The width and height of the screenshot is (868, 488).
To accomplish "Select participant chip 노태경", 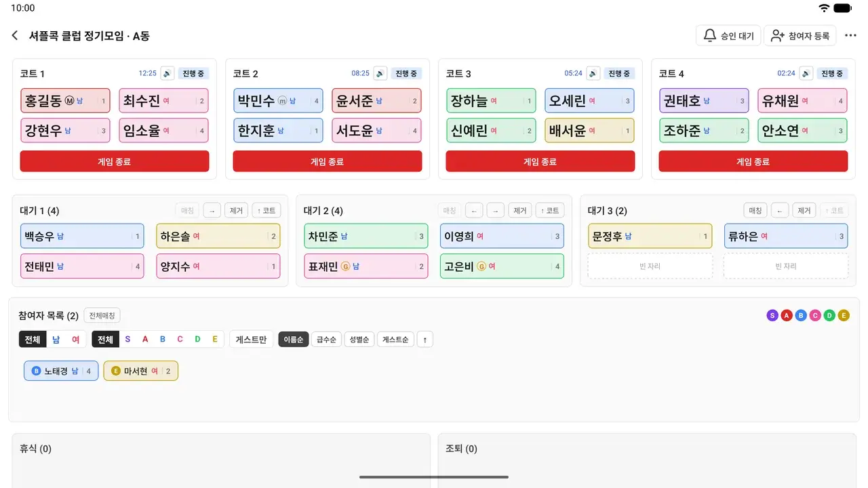I will pos(61,371).
